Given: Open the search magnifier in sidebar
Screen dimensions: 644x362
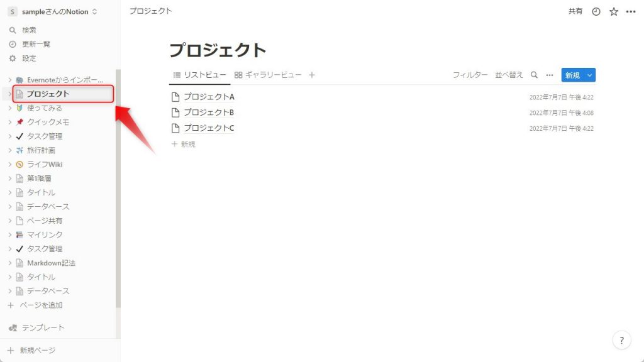Looking at the screenshot, I should 13,30.
